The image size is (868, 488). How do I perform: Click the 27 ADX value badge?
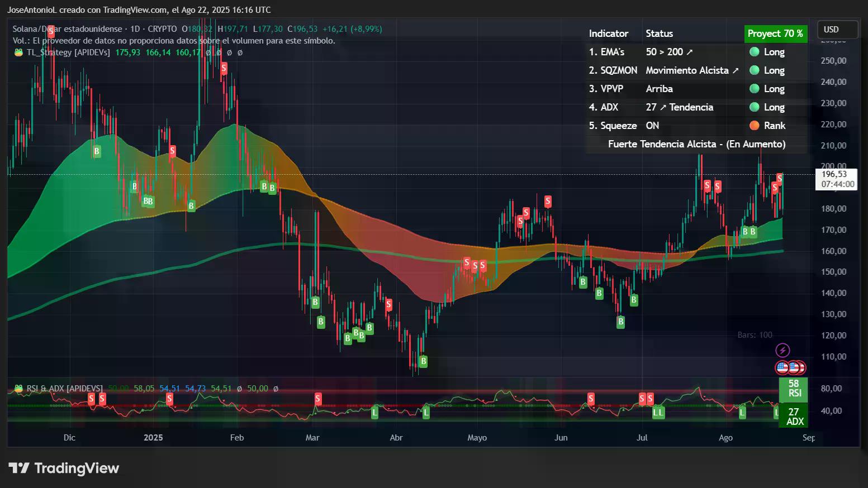tap(793, 417)
